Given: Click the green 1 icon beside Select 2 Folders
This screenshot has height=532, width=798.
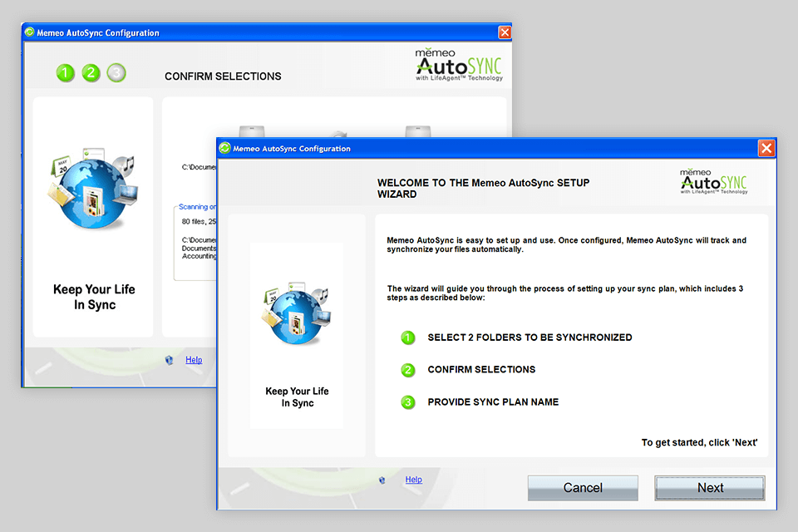Looking at the screenshot, I should tap(408, 337).
